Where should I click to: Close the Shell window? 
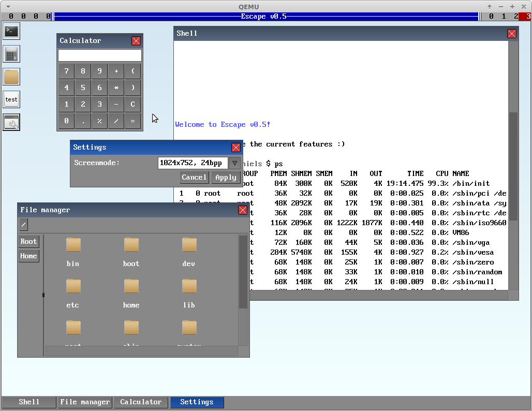pyautogui.click(x=512, y=34)
